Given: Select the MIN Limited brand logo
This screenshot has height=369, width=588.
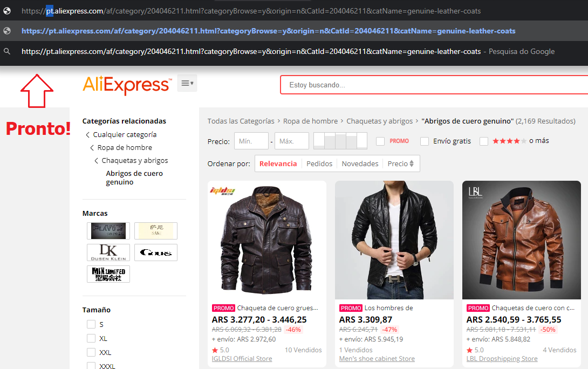Looking at the screenshot, I should [108, 274].
